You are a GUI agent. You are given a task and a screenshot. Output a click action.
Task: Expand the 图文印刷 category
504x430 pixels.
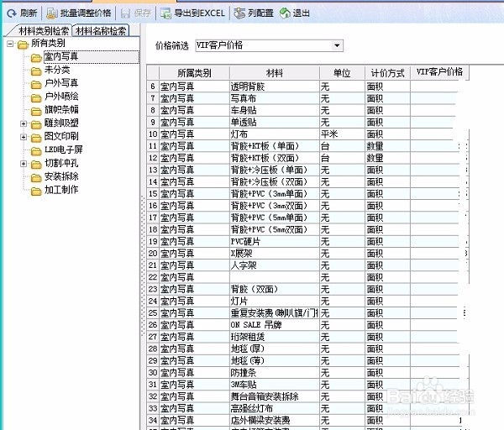[x=24, y=137]
